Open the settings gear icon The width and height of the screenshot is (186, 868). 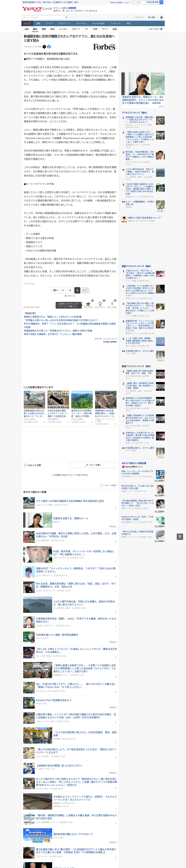(x=161, y=18)
